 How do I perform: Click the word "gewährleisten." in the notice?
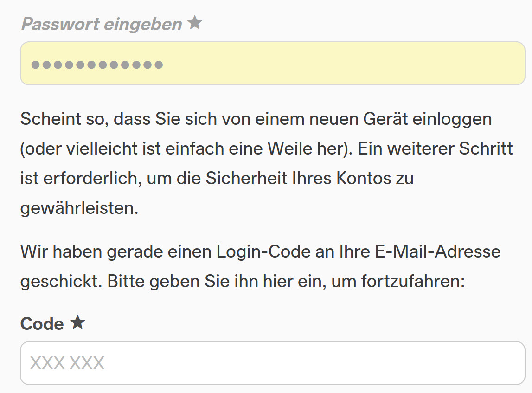pos(79,208)
